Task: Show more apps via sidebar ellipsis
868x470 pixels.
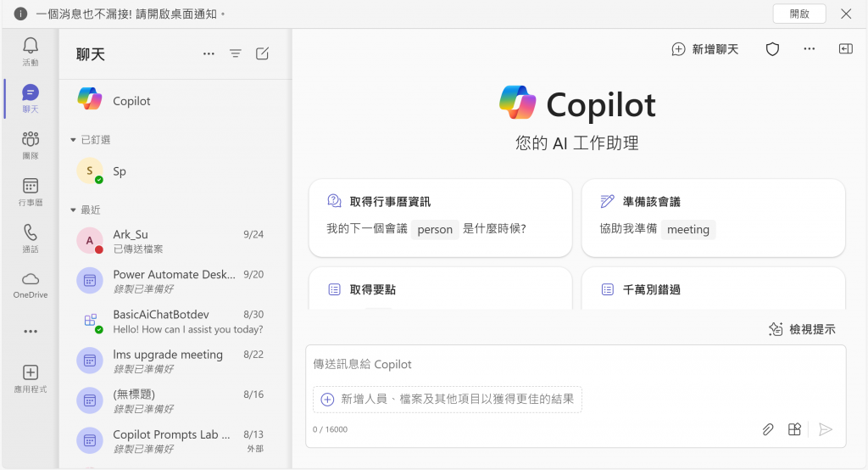Action: 31,332
